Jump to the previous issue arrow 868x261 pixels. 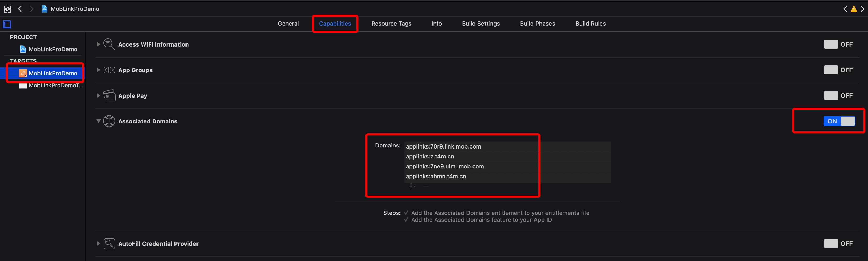(x=845, y=9)
